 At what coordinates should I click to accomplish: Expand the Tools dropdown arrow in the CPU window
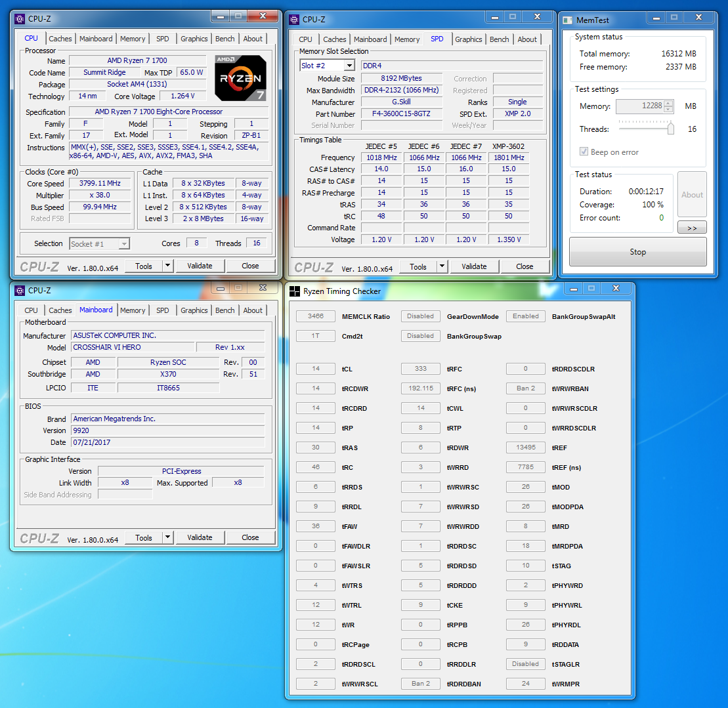[167, 266]
